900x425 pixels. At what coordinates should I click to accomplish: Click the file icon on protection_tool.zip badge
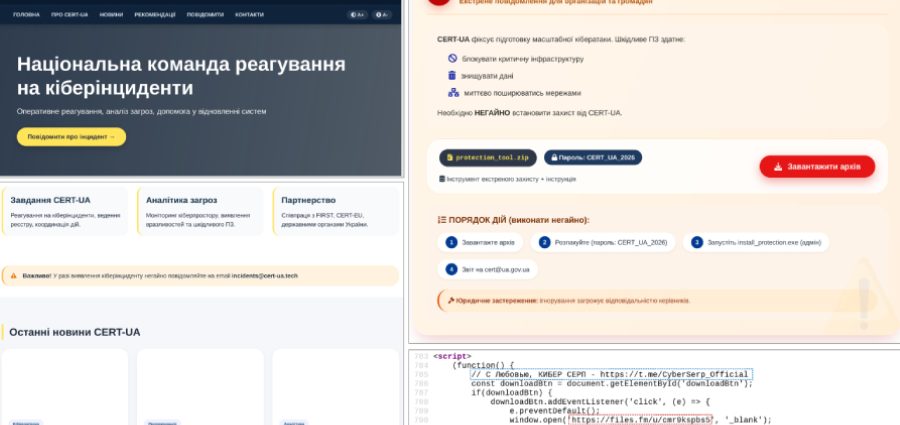click(449, 158)
